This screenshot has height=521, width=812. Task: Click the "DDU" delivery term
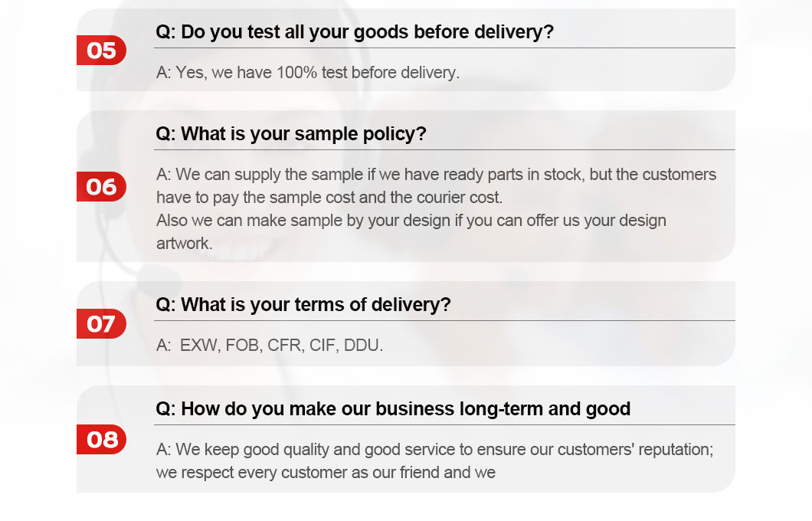pos(363,346)
